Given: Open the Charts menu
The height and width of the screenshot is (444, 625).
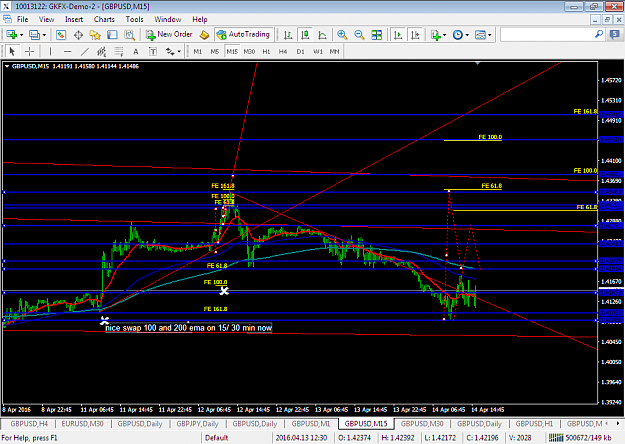Looking at the screenshot, I should tap(104, 19).
